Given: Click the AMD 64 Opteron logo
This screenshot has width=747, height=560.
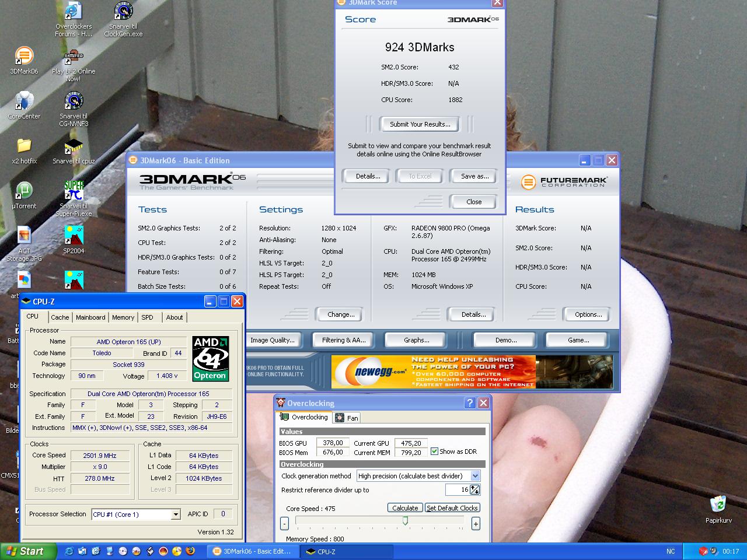Looking at the screenshot, I should tap(210, 358).
